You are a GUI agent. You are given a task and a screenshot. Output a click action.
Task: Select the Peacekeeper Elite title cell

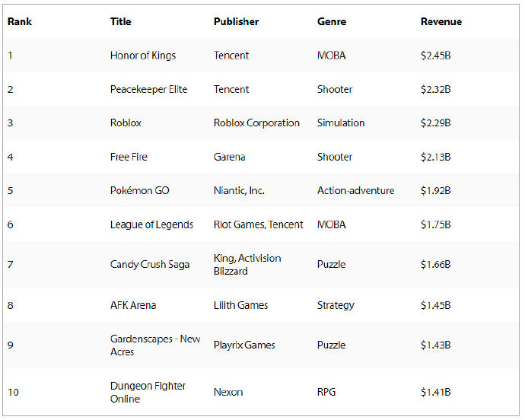pyautogui.click(x=148, y=89)
